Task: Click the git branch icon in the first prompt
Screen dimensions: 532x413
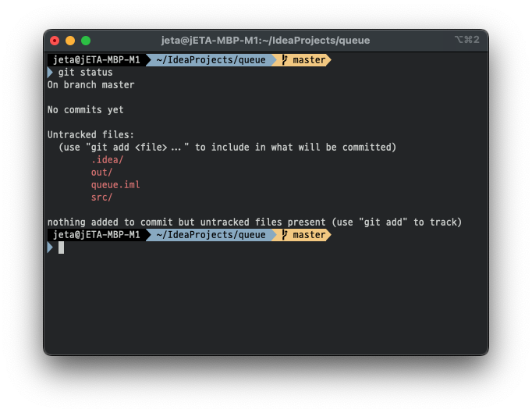Action: (285, 60)
